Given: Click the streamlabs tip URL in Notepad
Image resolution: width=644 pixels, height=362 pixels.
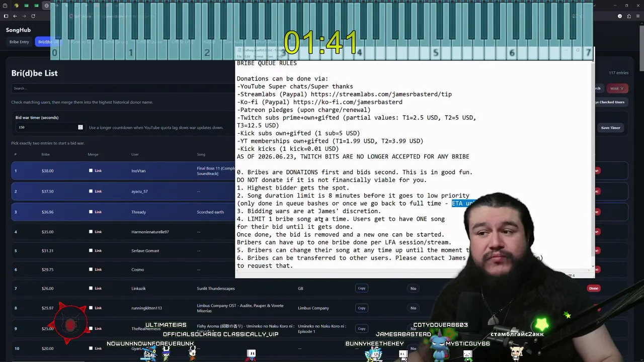Looking at the screenshot, I should (x=381, y=94).
